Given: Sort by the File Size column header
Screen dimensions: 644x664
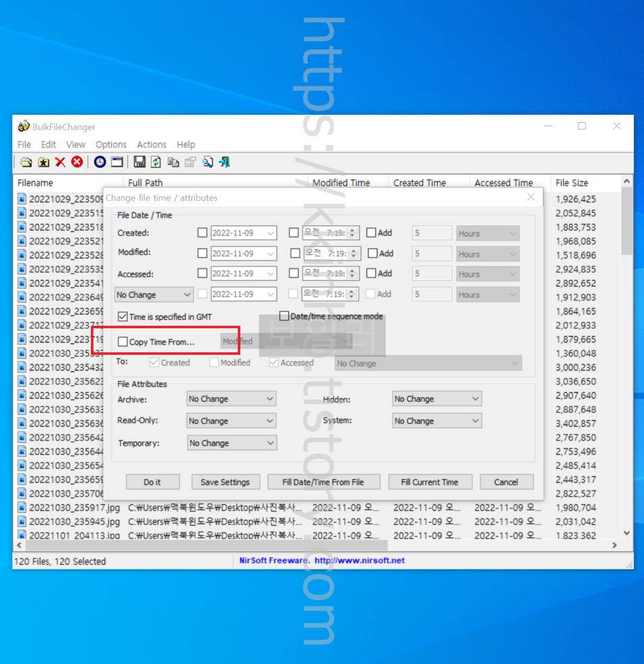Looking at the screenshot, I should click(x=585, y=183).
